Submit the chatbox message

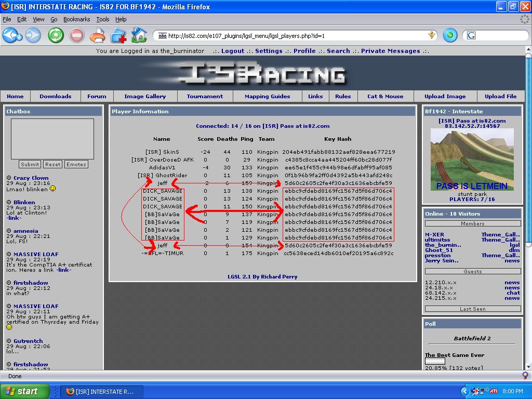30,165
